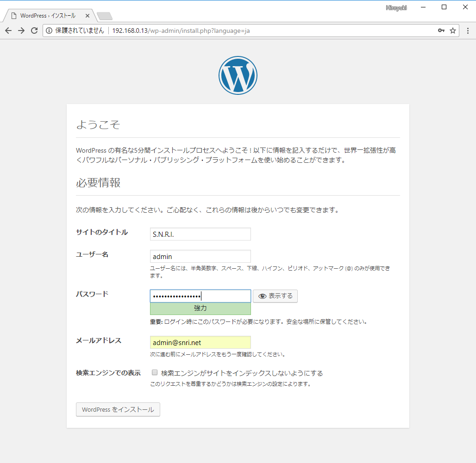Bookmark this page with the star

[x=453, y=31]
